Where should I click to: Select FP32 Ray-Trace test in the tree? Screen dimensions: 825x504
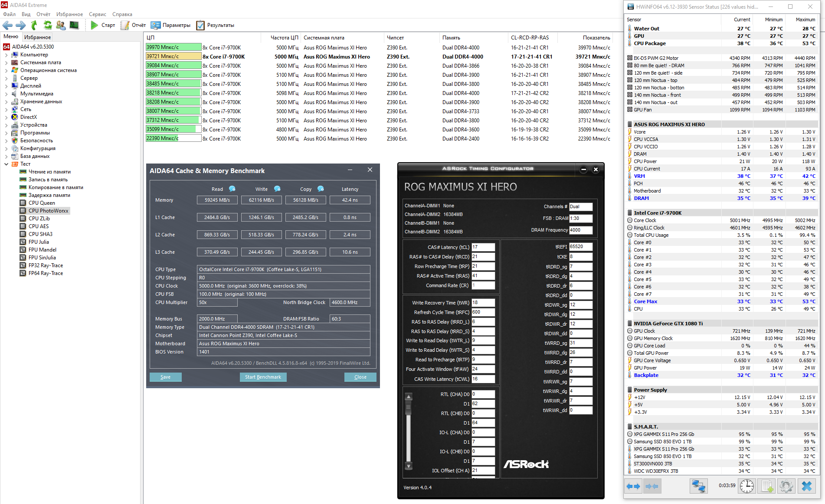(x=46, y=265)
